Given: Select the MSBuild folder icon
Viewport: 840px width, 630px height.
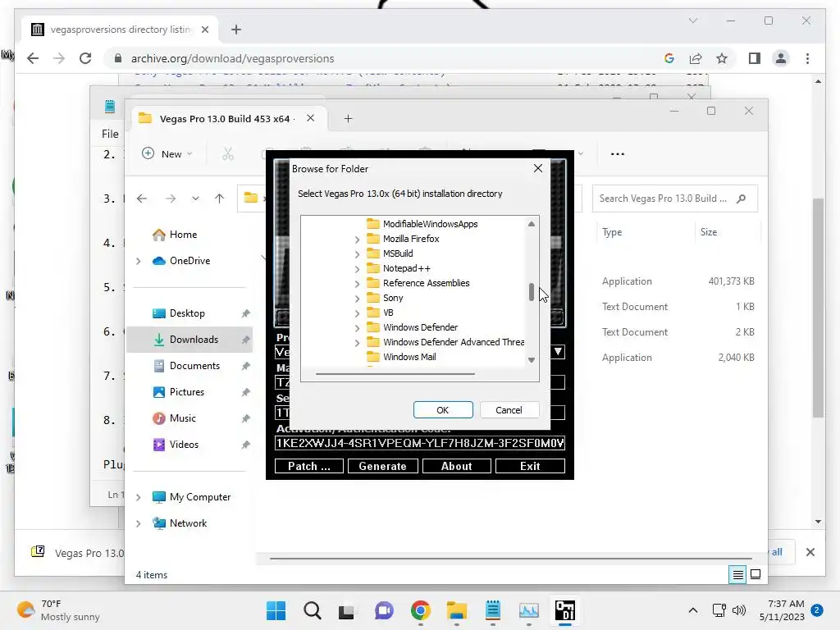Looking at the screenshot, I should click(373, 253).
